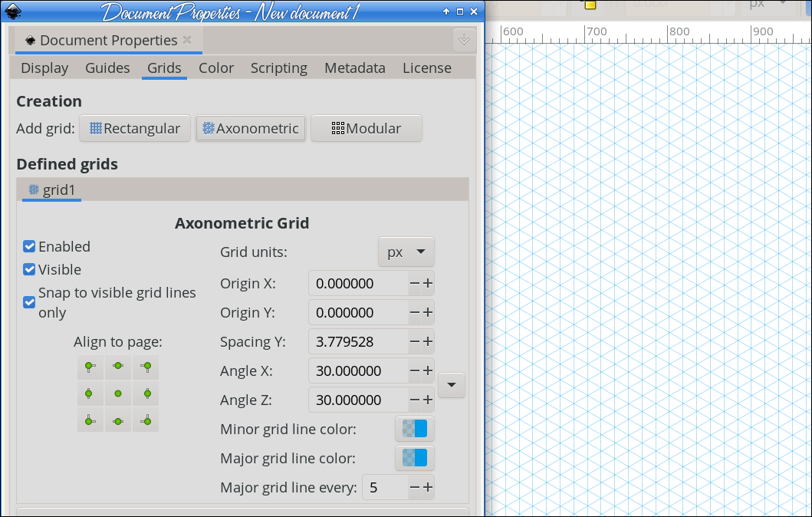Decrease the Angle X value

coord(414,371)
